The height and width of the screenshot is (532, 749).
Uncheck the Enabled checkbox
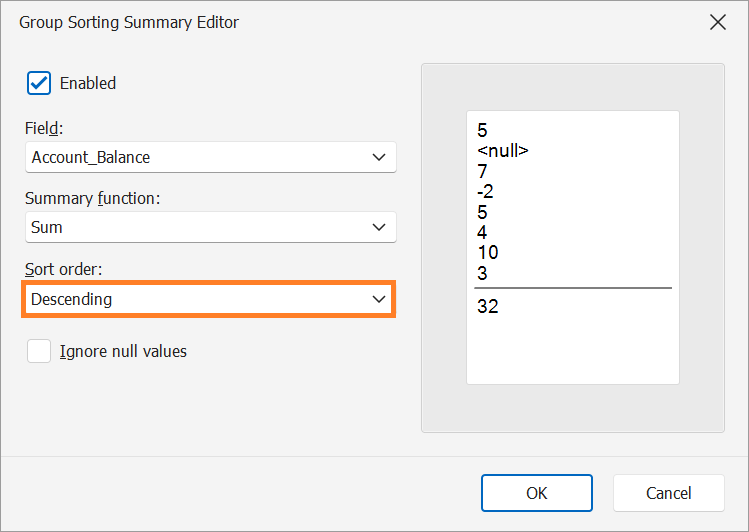(x=39, y=83)
